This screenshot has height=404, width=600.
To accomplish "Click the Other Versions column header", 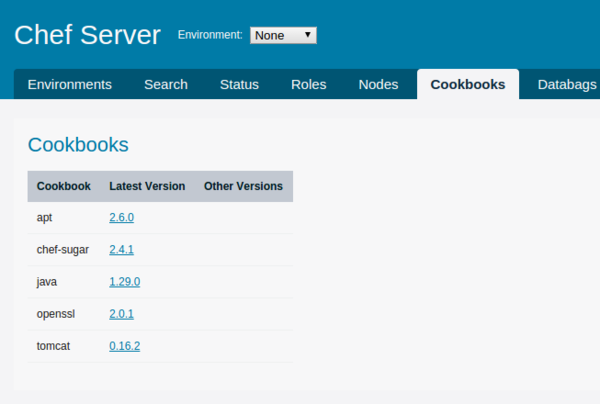I will click(x=243, y=186).
